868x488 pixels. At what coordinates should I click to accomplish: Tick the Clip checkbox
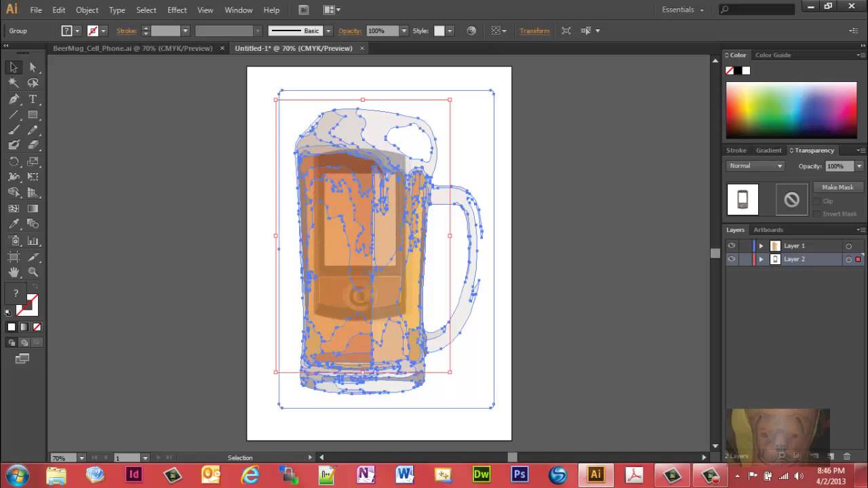[x=817, y=201]
